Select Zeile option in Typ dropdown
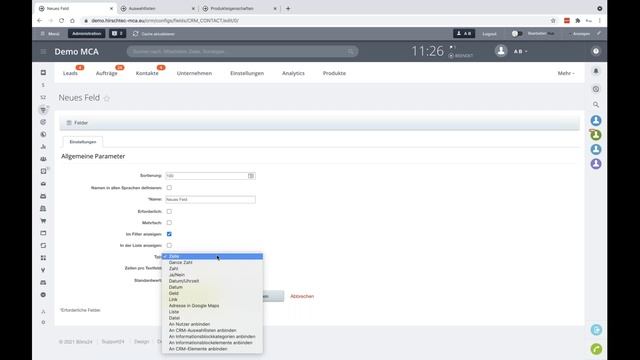The image size is (640, 360). click(212, 256)
